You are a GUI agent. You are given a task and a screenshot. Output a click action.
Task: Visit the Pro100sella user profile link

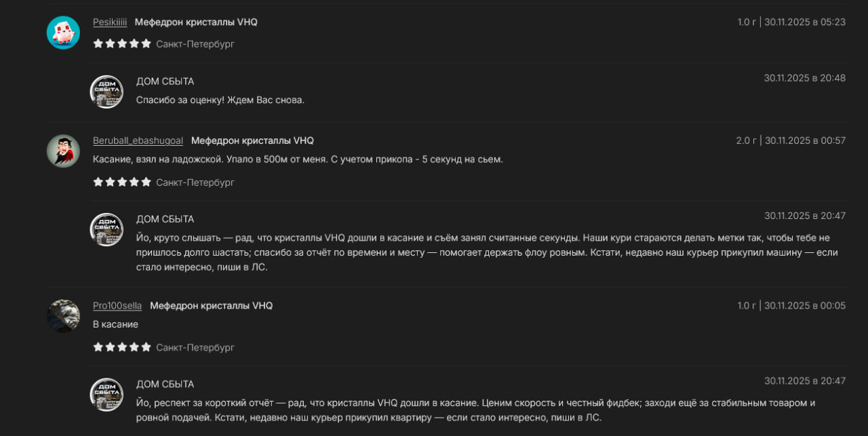[117, 306]
